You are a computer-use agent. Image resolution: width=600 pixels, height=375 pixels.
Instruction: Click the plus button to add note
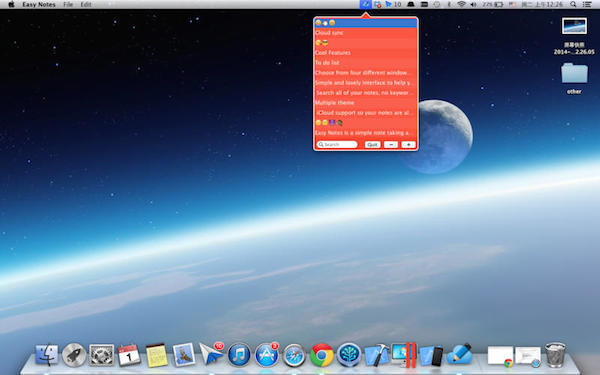click(x=408, y=145)
